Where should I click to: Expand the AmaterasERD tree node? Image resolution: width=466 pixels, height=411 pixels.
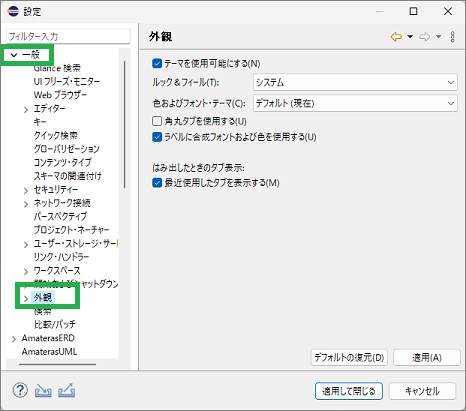(14, 339)
